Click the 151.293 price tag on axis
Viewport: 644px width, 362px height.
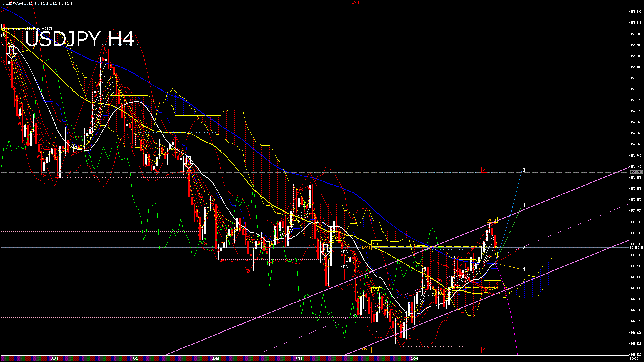636,172
